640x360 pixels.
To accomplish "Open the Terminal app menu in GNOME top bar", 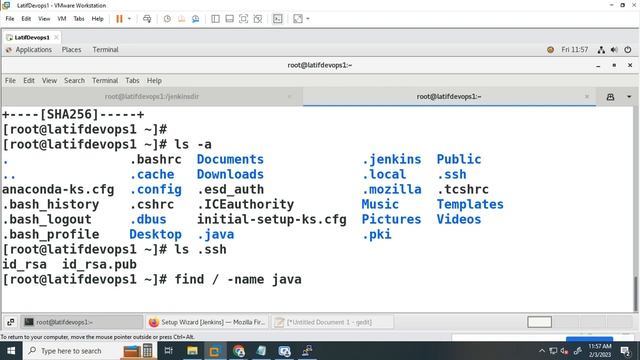I will click(x=105, y=50).
